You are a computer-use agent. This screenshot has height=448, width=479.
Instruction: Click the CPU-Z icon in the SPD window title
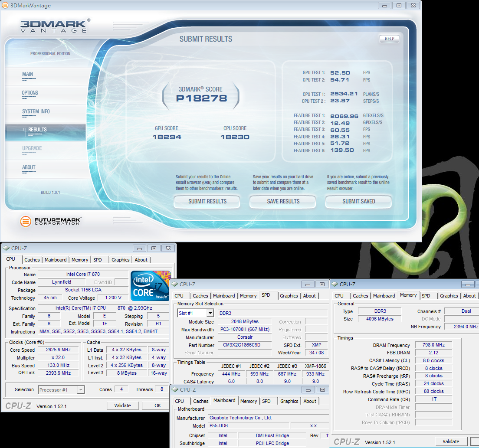[x=174, y=284]
